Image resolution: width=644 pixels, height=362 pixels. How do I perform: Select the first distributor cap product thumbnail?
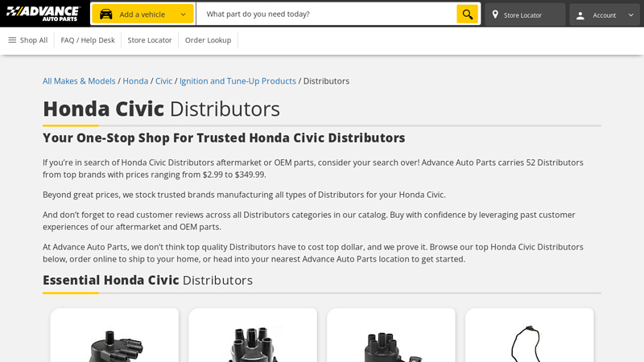pyautogui.click(x=114, y=345)
